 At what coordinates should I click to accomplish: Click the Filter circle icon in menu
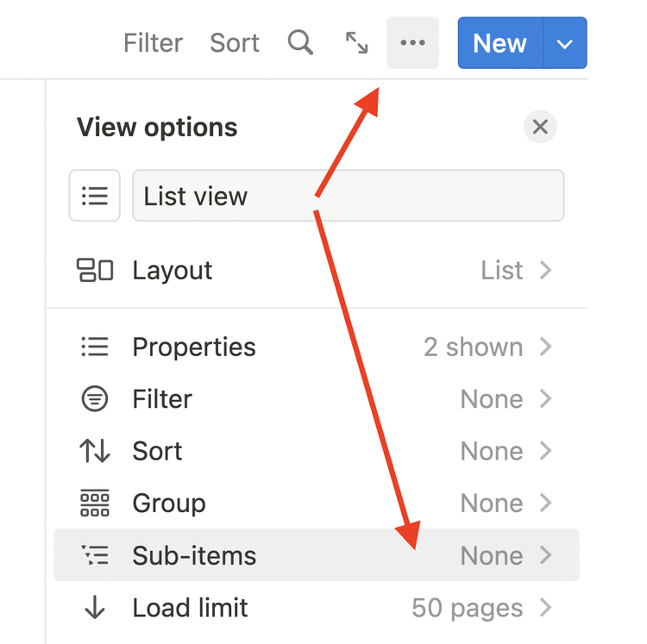[95, 398]
